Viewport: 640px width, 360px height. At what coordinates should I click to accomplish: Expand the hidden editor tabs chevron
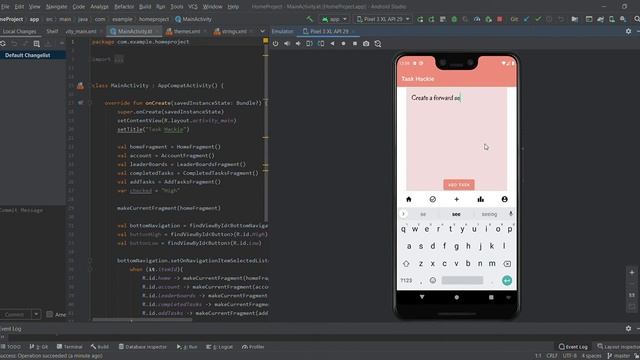click(262, 31)
